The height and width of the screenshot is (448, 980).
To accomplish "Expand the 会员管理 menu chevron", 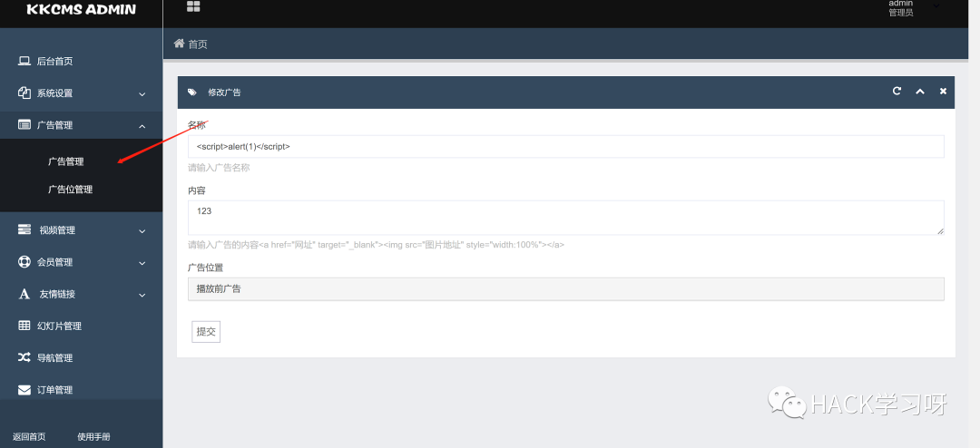I will 142,263.
